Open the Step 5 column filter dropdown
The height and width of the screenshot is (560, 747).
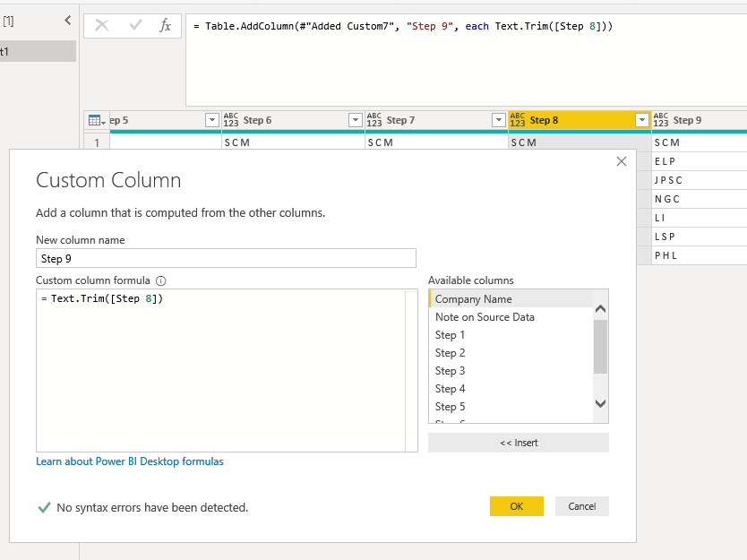coord(212,120)
